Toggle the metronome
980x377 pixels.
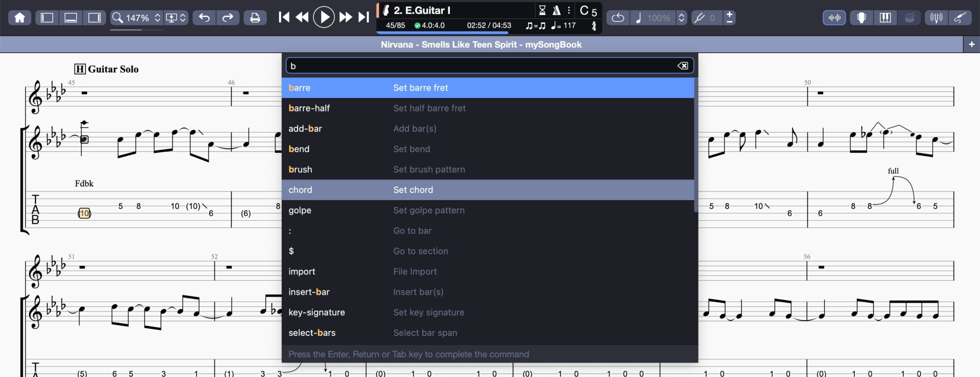pos(557,10)
